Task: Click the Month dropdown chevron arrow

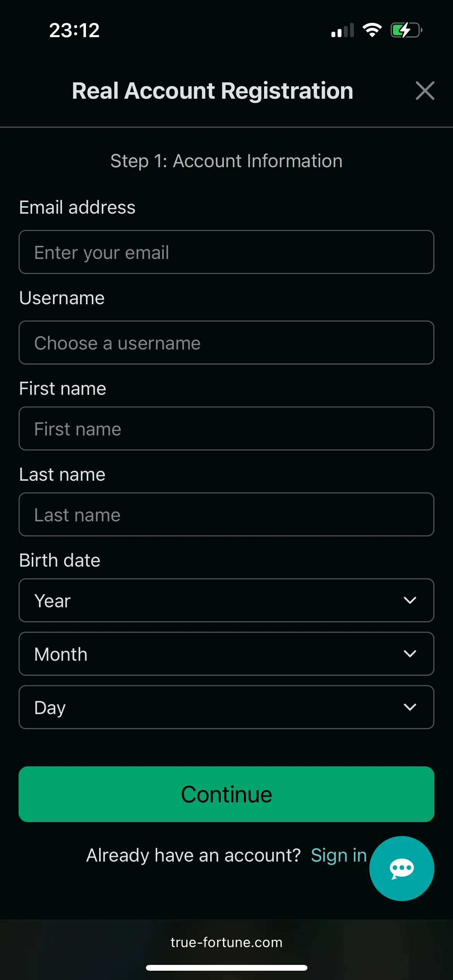Action: [410, 654]
